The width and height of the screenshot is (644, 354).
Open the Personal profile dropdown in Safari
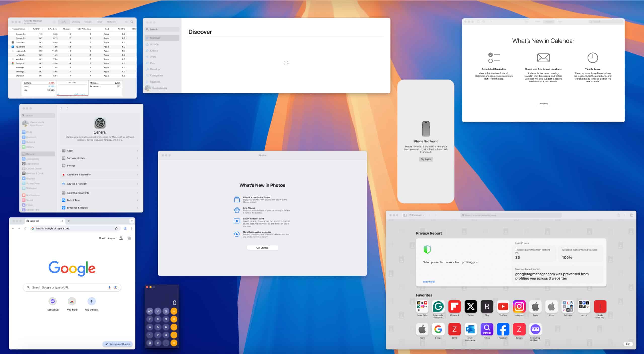[x=417, y=215]
